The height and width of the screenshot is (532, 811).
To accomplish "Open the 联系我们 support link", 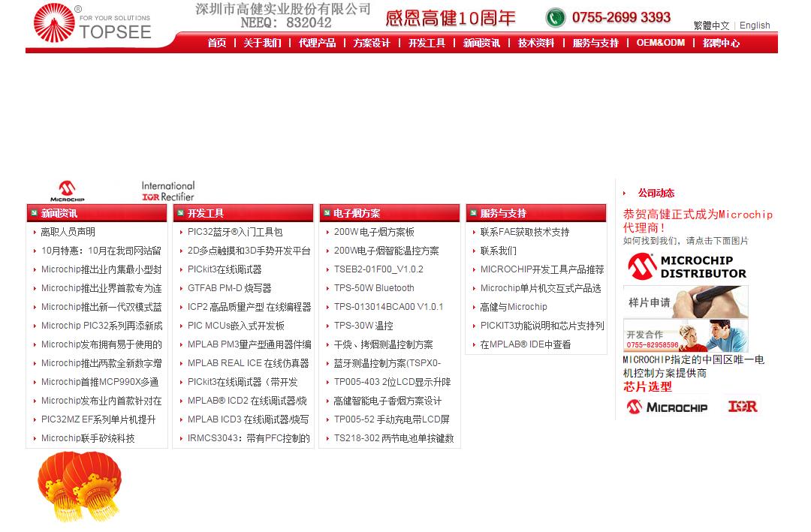I will [x=498, y=251].
